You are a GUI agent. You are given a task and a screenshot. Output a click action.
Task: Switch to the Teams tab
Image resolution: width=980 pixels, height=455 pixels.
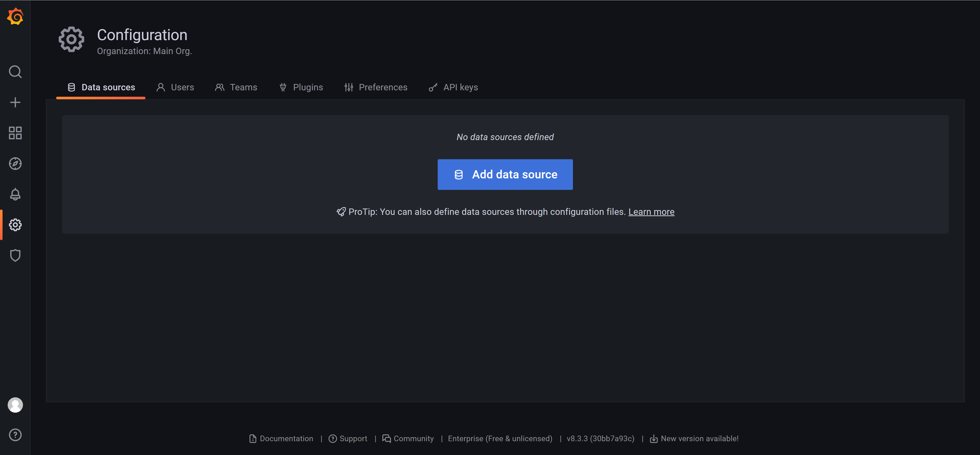pyautogui.click(x=236, y=88)
